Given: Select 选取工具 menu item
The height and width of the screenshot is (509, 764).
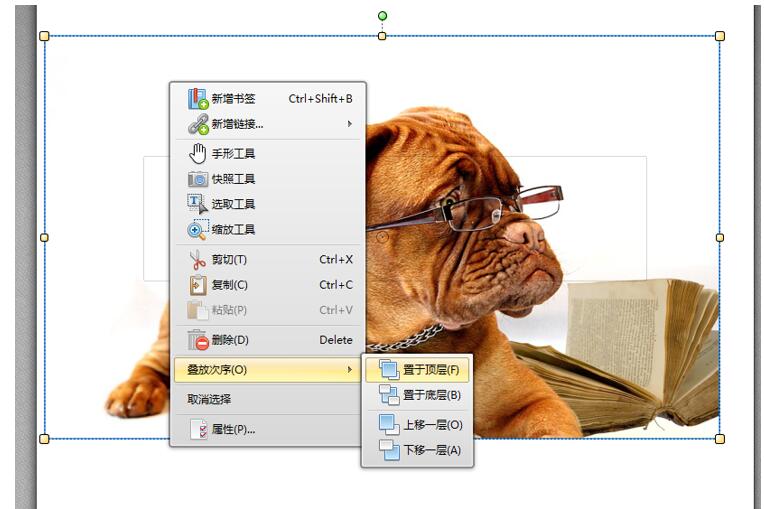Looking at the screenshot, I should pos(267,204).
